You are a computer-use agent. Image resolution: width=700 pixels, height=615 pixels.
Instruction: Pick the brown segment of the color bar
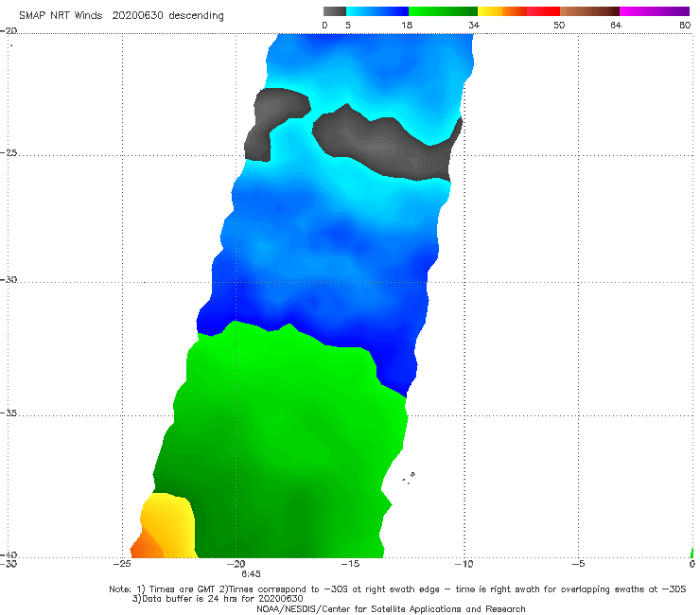point(589,11)
